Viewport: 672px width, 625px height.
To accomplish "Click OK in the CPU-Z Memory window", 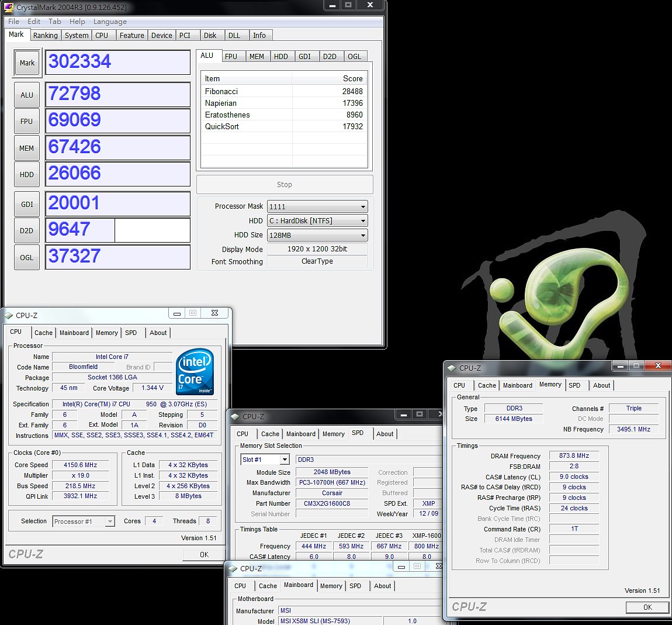I will pos(647,607).
